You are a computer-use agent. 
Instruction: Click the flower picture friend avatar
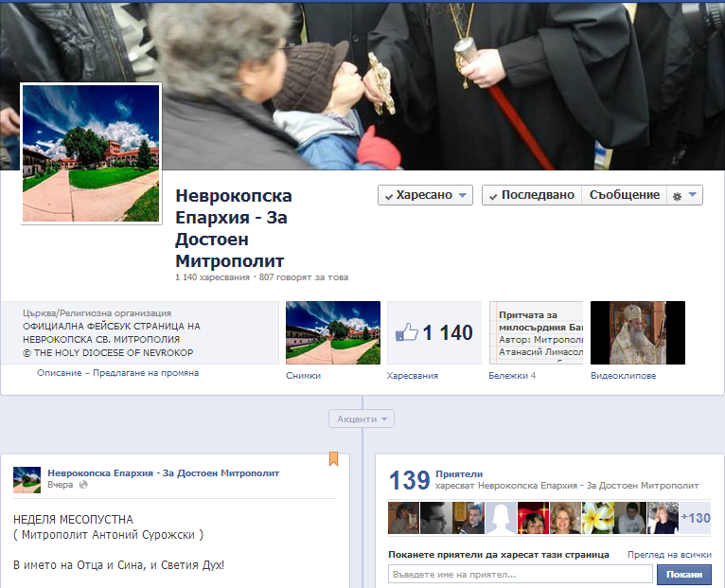598,518
